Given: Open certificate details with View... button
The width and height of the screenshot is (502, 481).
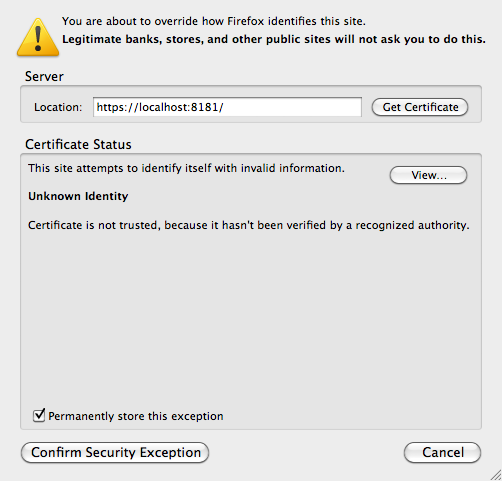Looking at the screenshot, I should (x=428, y=175).
